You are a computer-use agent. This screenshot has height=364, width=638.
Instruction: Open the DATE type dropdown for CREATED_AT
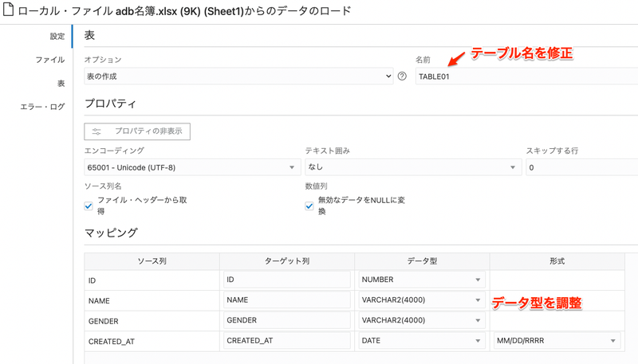coord(422,341)
